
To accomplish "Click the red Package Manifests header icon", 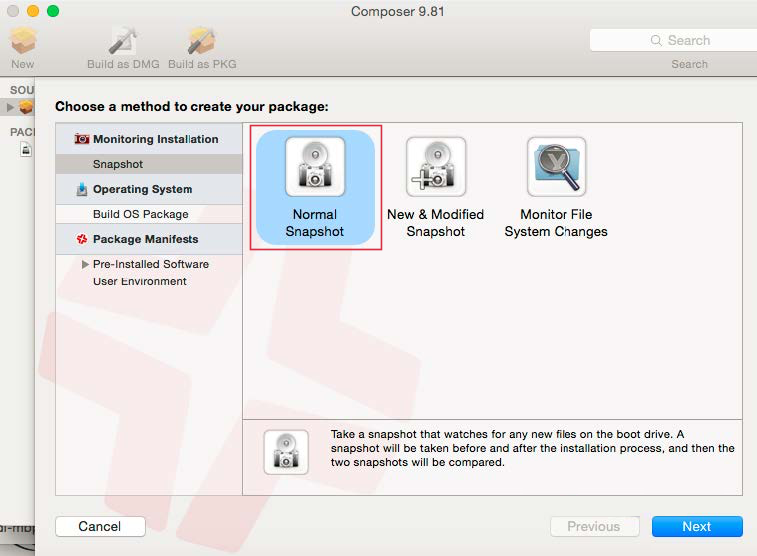I will coord(82,239).
